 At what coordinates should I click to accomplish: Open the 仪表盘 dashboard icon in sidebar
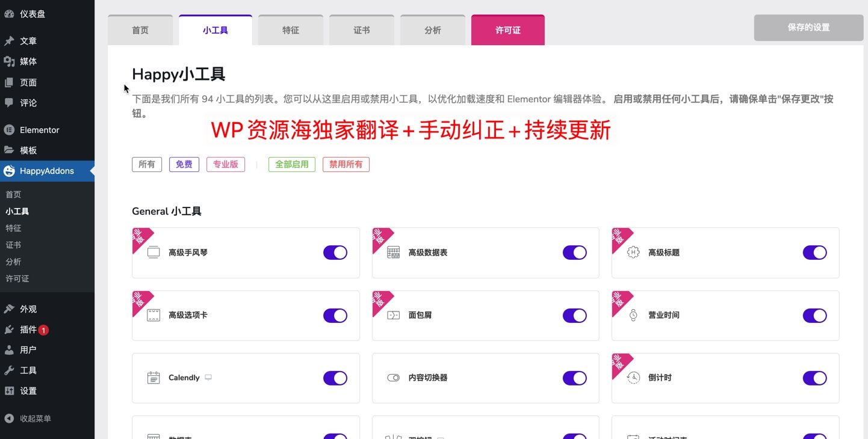tap(9, 13)
